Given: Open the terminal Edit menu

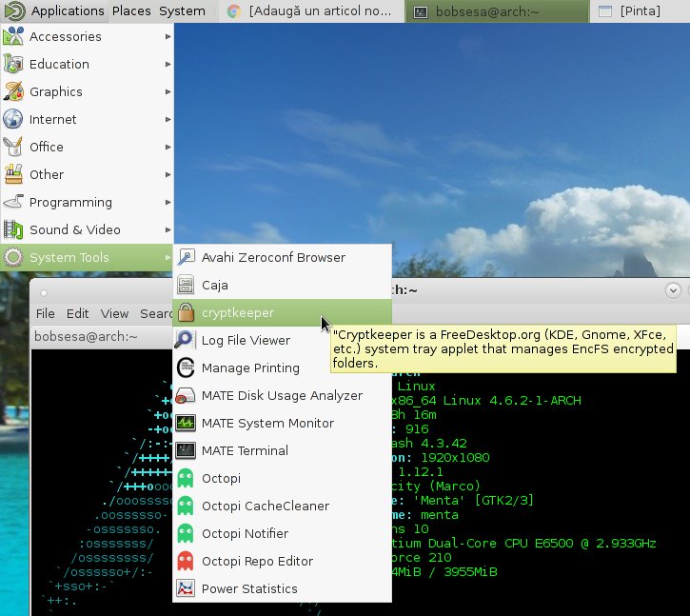Looking at the screenshot, I should click(77, 313).
